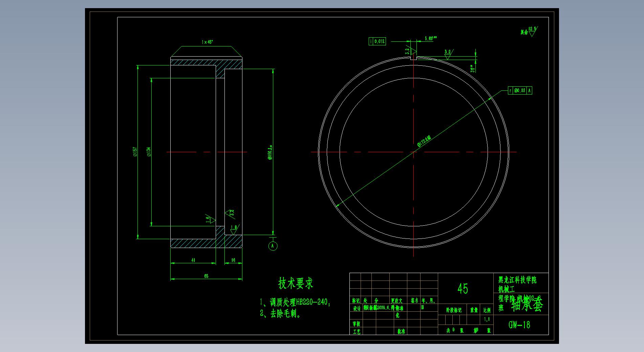Select the 调质处理HB220-240 requirement line
This screenshot has height=352, width=644.
295,302
